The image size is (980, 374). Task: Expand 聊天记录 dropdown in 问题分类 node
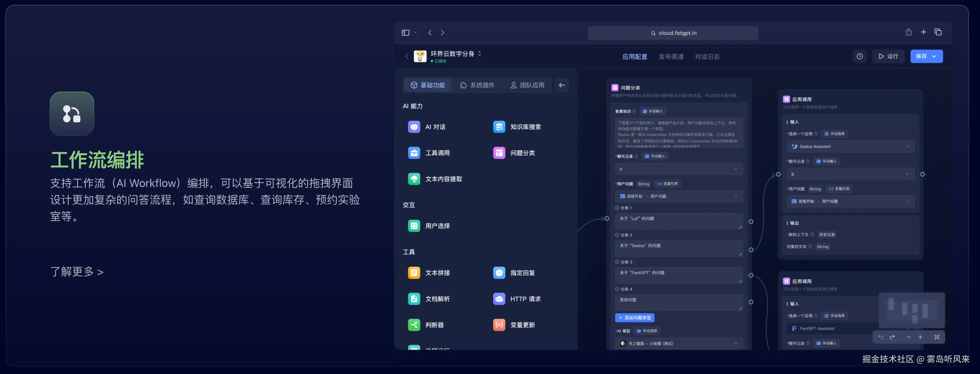click(x=735, y=169)
